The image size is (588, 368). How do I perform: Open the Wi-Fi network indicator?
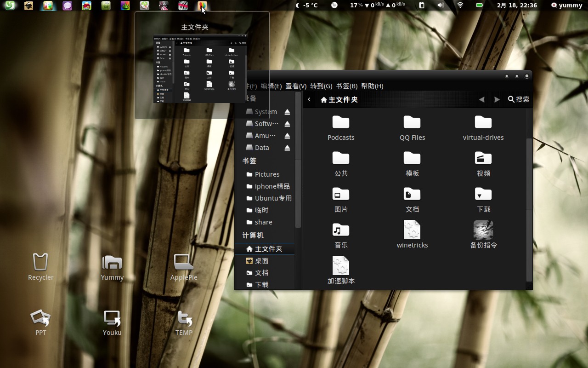coord(460,6)
